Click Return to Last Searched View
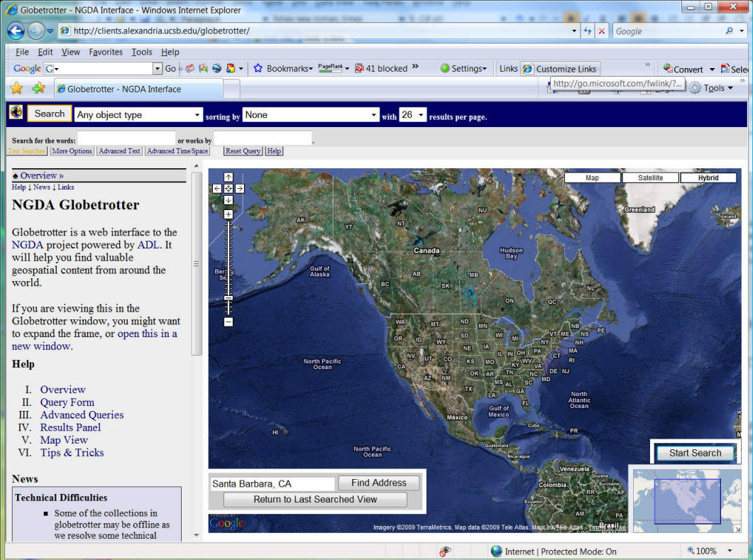The image size is (753, 560). click(315, 500)
